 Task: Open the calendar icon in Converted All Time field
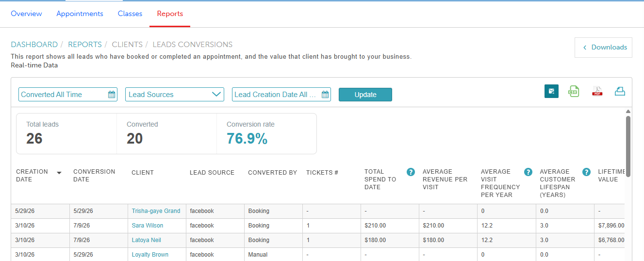(x=112, y=95)
